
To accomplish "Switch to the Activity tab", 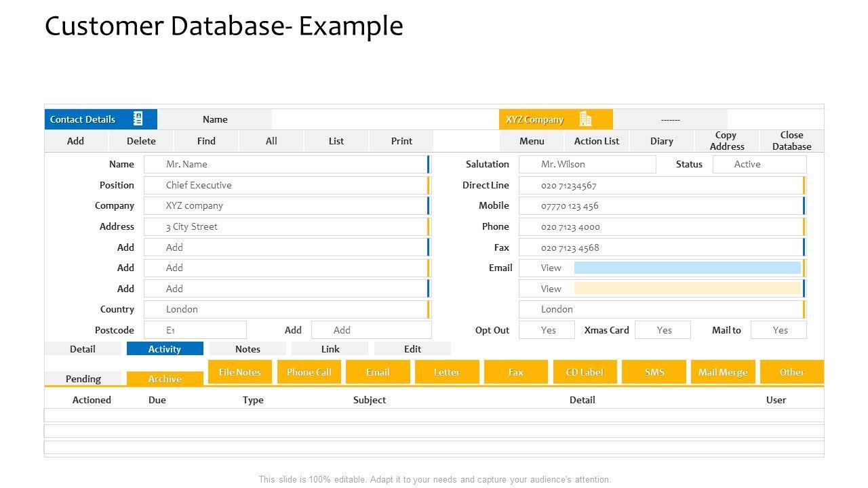I will pos(165,349).
